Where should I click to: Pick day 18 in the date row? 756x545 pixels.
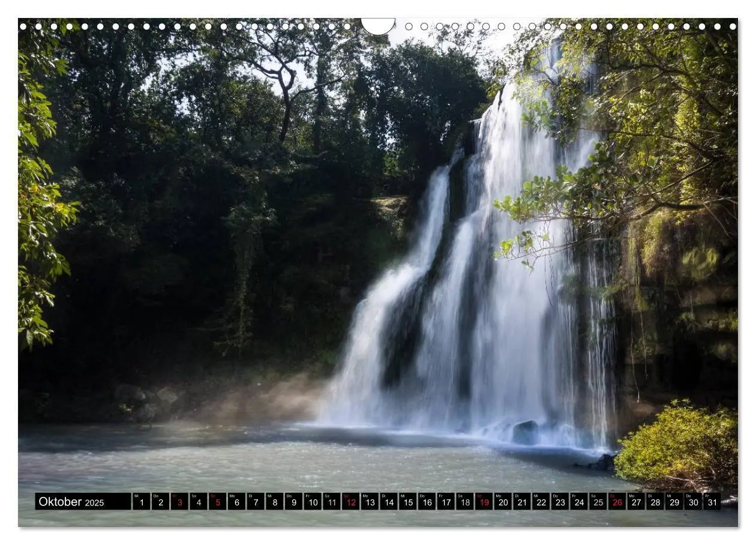click(x=465, y=502)
